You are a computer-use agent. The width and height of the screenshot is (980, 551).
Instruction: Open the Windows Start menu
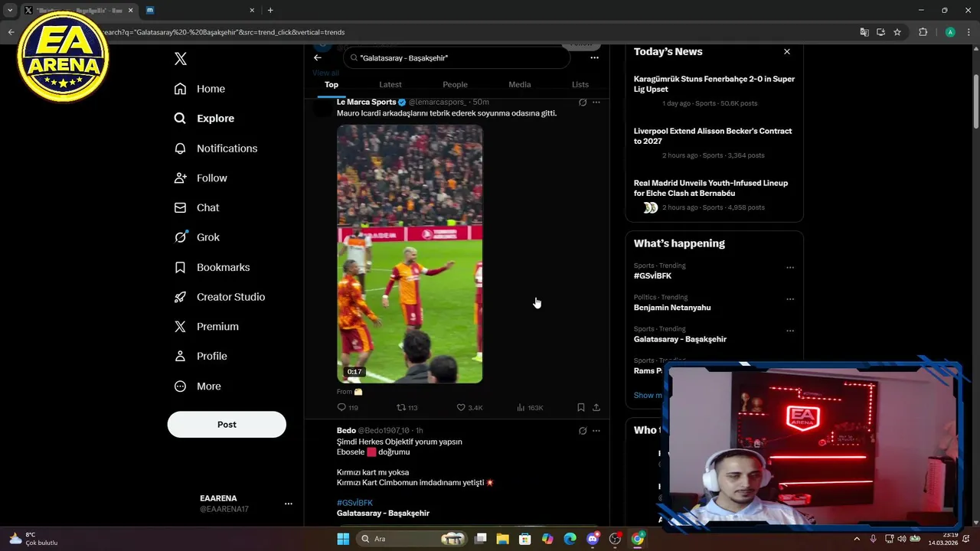[343, 539]
